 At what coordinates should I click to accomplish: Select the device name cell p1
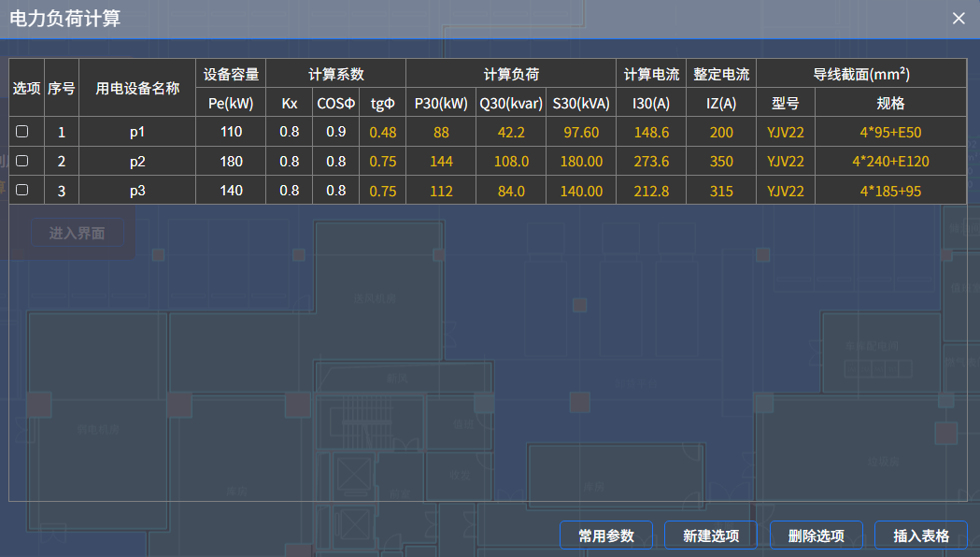(137, 133)
